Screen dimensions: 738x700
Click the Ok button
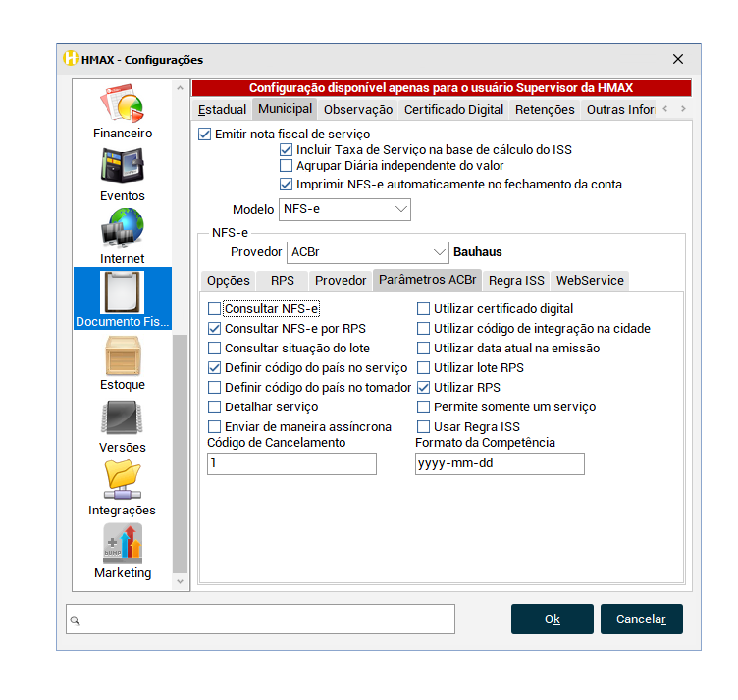[x=552, y=619]
